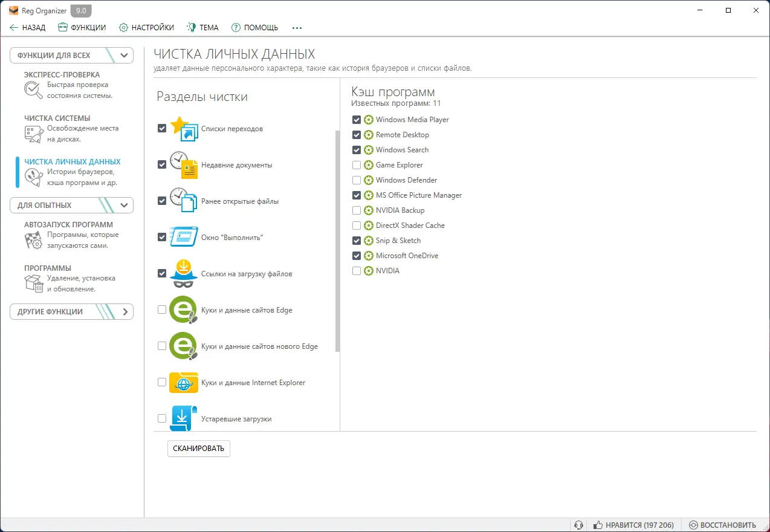Open the Тема menu
The width and height of the screenshot is (770, 532).
pos(203,27)
